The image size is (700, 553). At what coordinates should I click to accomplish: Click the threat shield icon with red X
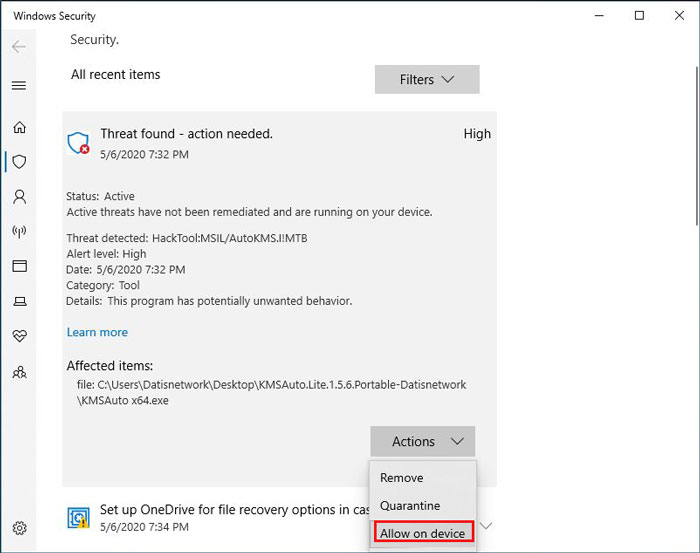coord(78,143)
